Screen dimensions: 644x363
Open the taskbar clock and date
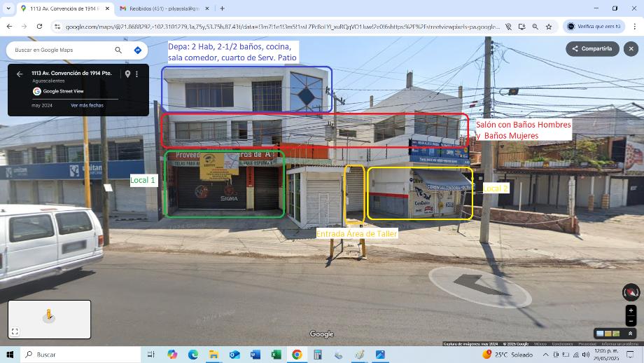pyautogui.click(x=605, y=355)
